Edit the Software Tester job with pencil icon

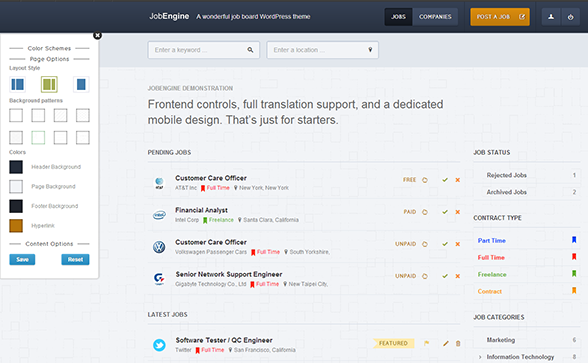pos(446,343)
